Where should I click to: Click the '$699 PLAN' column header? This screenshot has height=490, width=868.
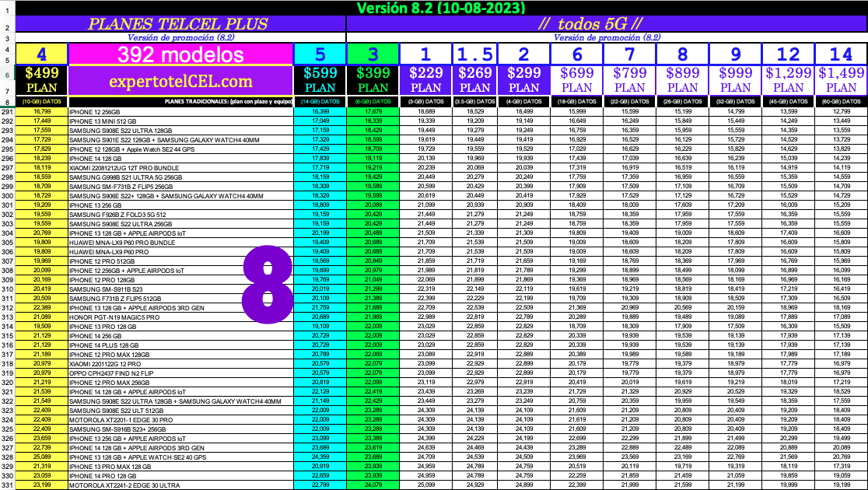pyautogui.click(x=576, y=81)
